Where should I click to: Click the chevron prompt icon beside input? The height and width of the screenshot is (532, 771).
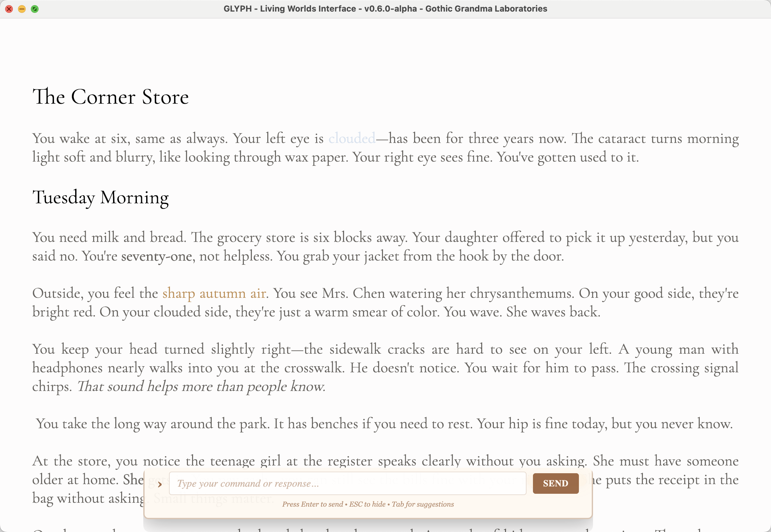pos(160,484)
